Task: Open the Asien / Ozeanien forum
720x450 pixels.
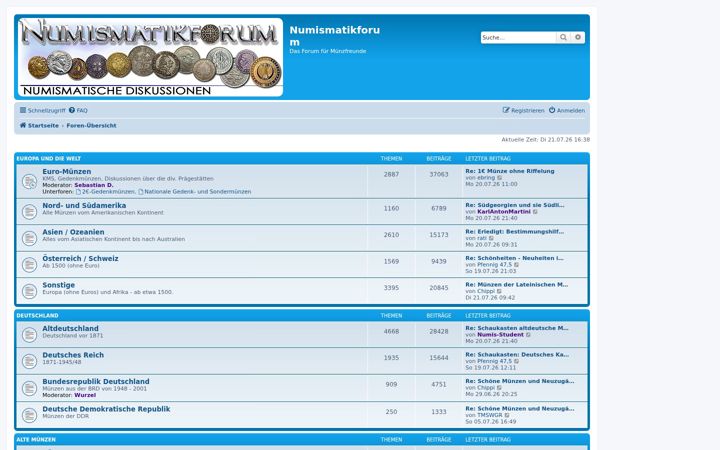Action: 73,232
